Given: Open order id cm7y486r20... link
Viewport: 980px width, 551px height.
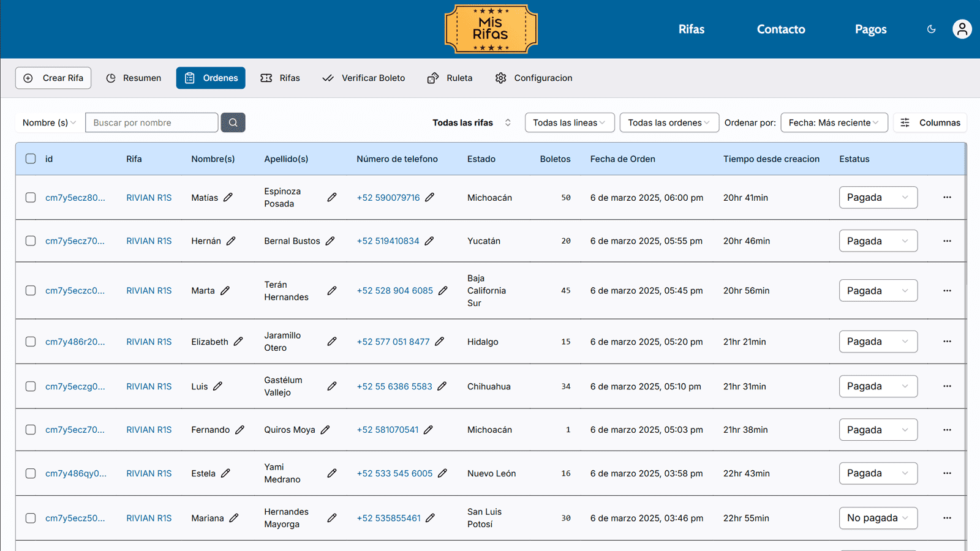Looking at the screenshot, I should 75,341.
